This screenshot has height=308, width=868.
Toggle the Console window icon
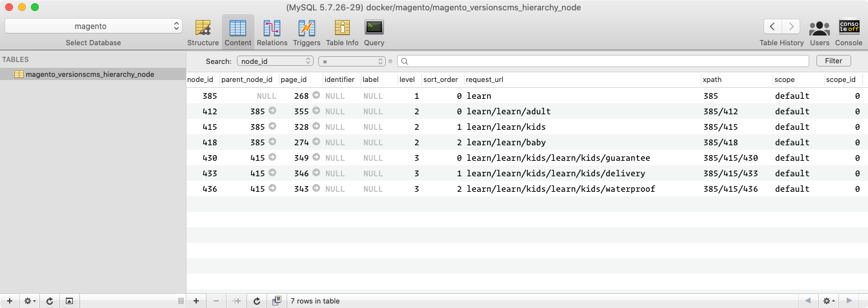(x=849, y=32)
